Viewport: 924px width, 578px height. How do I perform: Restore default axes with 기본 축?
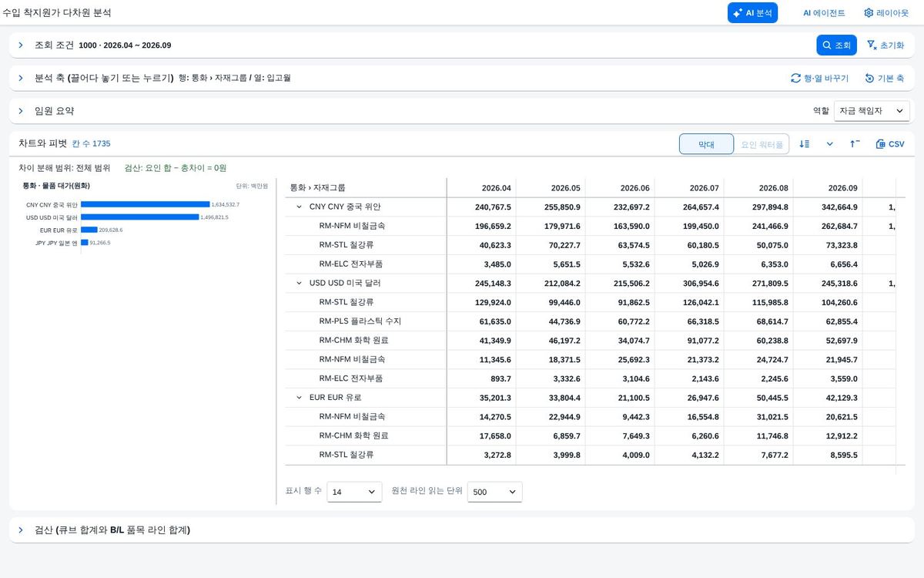point(884,78)
